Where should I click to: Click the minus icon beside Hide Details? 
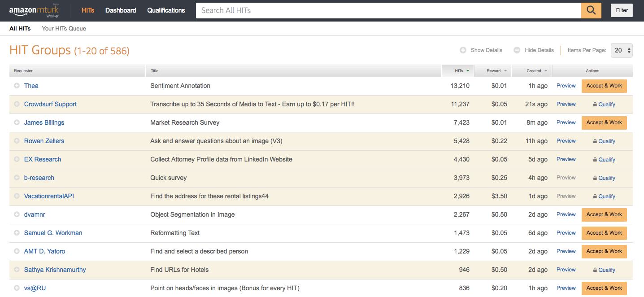(517, 50)
